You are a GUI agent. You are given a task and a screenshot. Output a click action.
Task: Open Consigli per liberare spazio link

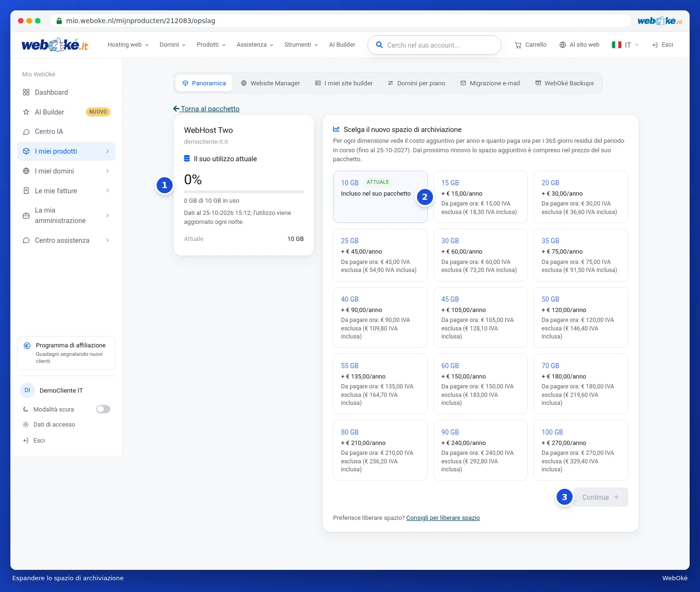(x=443, y=518)
